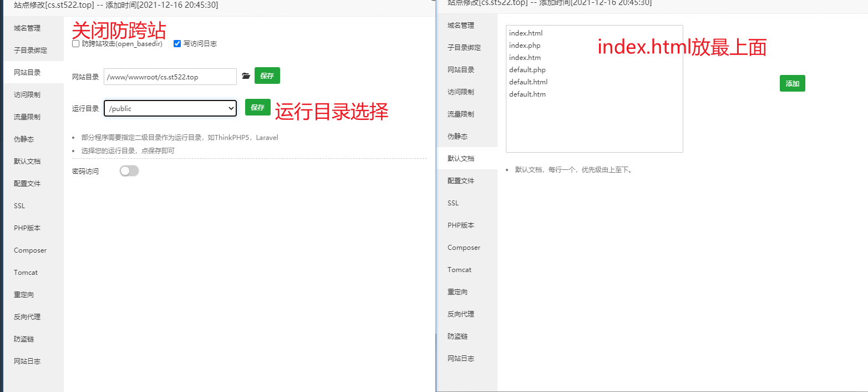Open the 运行目录 dropdown menu

click(170, 108)
